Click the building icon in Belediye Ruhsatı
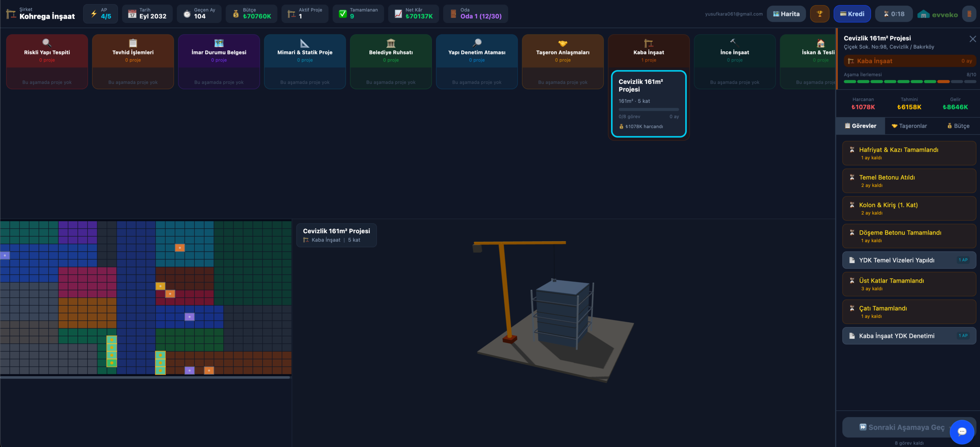This screenshot has width=980, height=447. tap(390, 43)
